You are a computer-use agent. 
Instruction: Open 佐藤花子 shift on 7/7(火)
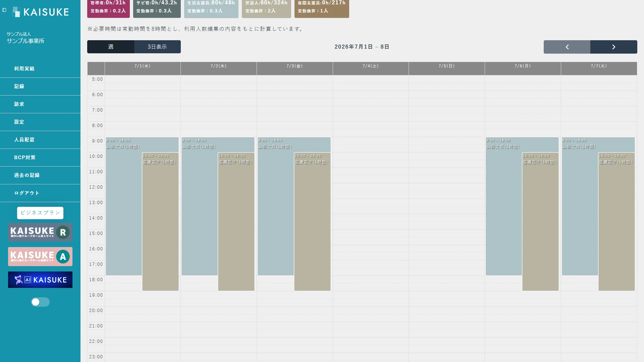tap(616, 222)
